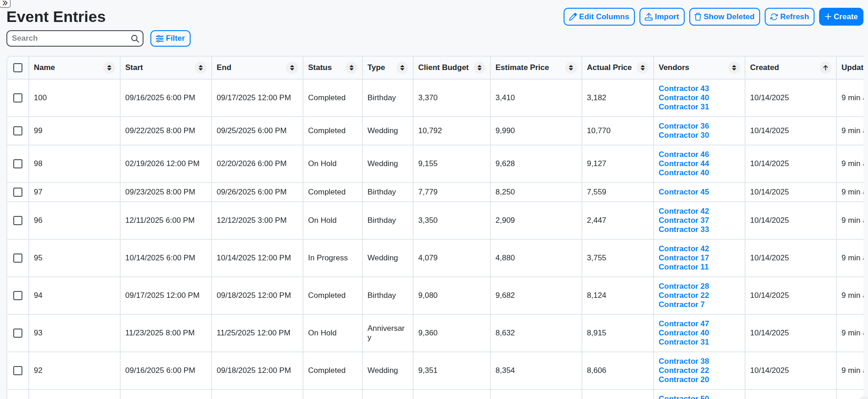Viewport: 868px width, 399px height.
Task: Open Contractor 38 vendor link
Action: [683, 361]
